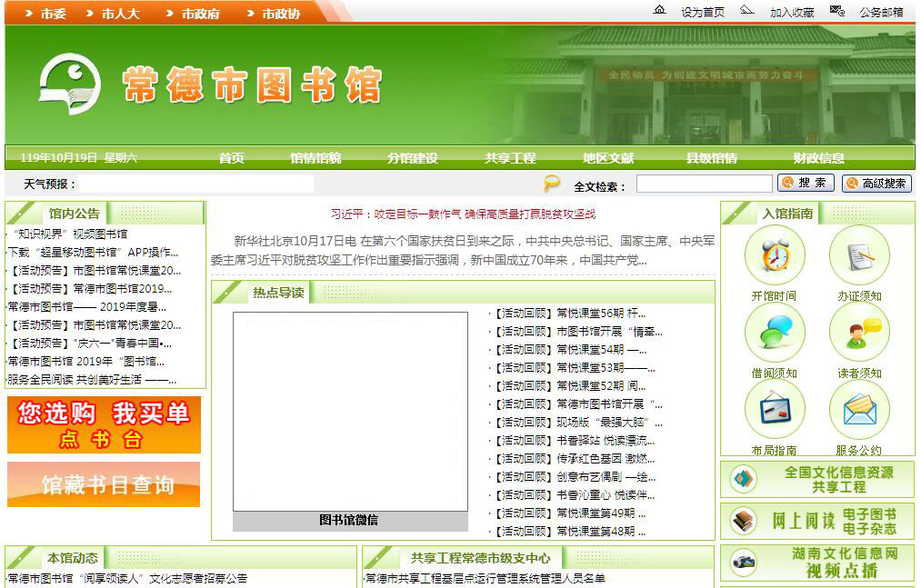This screenshot has height=588, width=921.
Task: Click the 公务邮箱 mail icon
Action: pyautogui.click(x=837, y=11)
